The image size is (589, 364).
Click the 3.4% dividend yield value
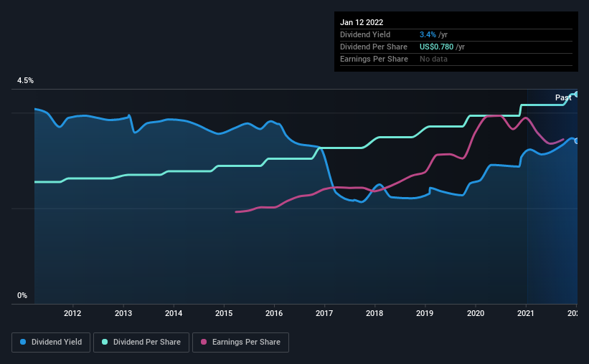click(x=428, y=34)
